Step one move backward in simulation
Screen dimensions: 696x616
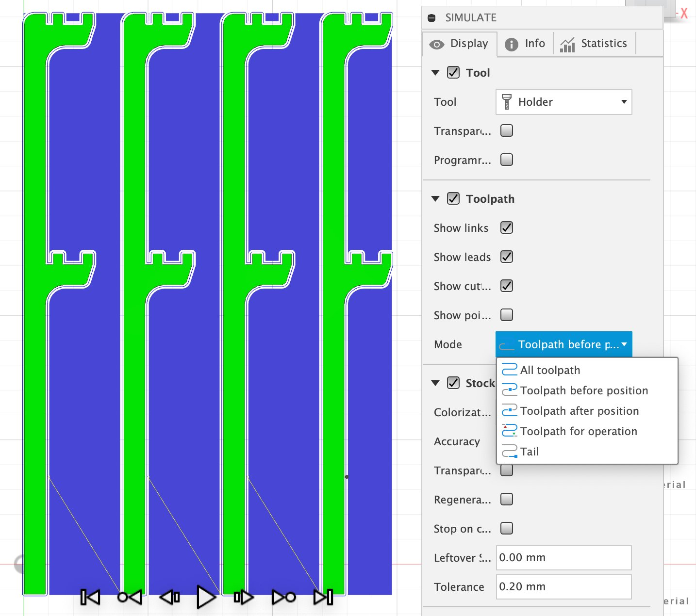point(169,597)
